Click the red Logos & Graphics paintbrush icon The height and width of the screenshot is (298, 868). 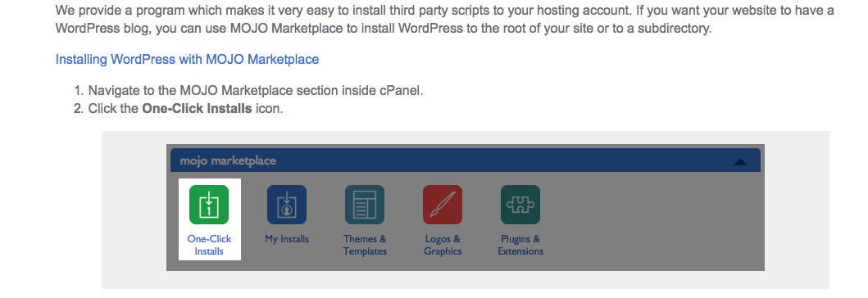tap(443, 205)
